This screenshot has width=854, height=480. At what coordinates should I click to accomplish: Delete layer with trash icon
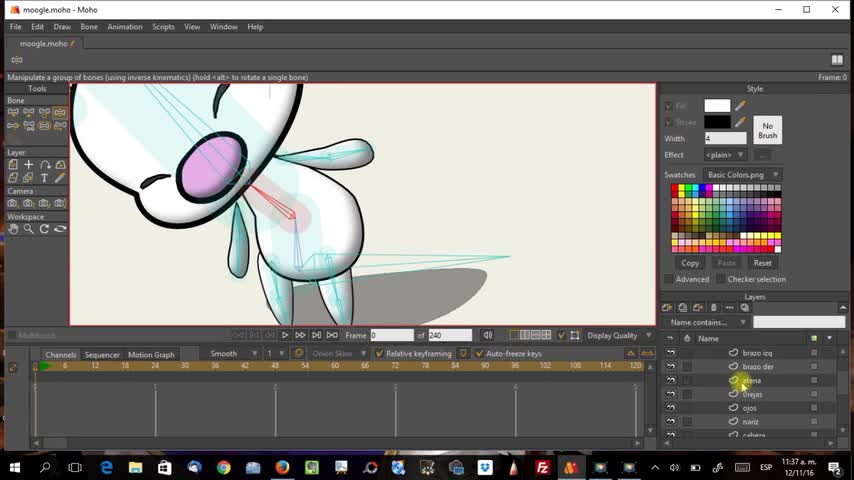[x=713, y=308]
